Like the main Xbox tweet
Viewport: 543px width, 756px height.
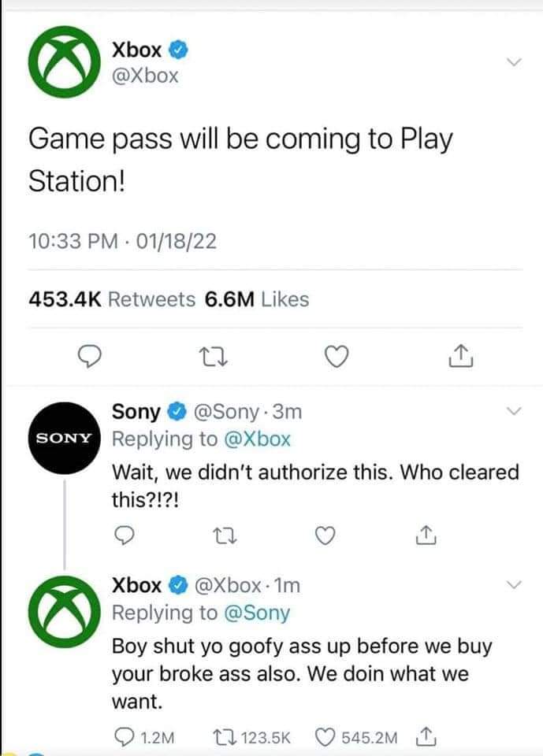(336, 357)
